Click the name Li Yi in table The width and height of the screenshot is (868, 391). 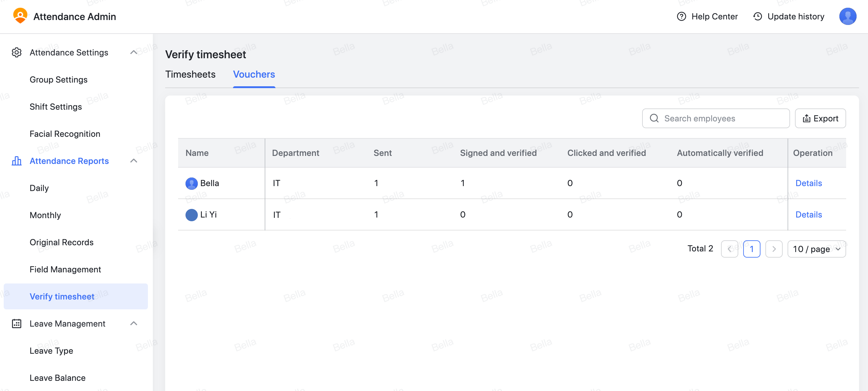point(209,215)
